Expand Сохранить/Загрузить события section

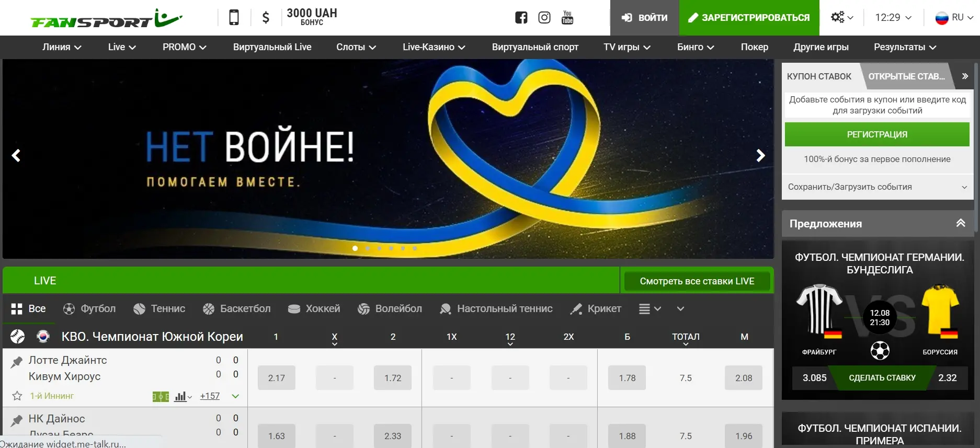(x=877, y=187)
